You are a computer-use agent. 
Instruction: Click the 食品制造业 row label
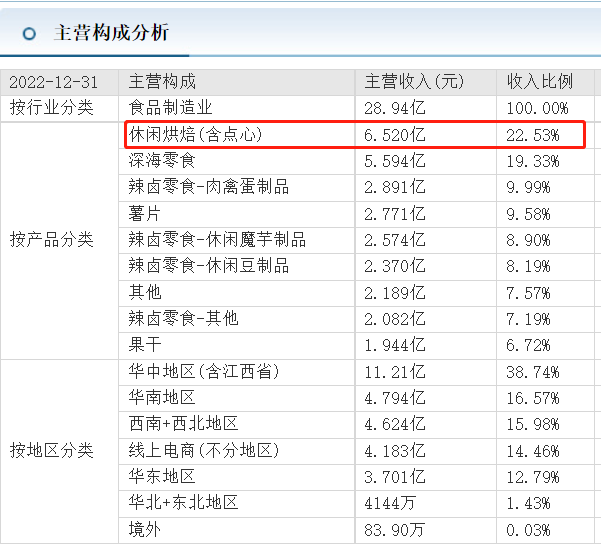pos(171,108)
